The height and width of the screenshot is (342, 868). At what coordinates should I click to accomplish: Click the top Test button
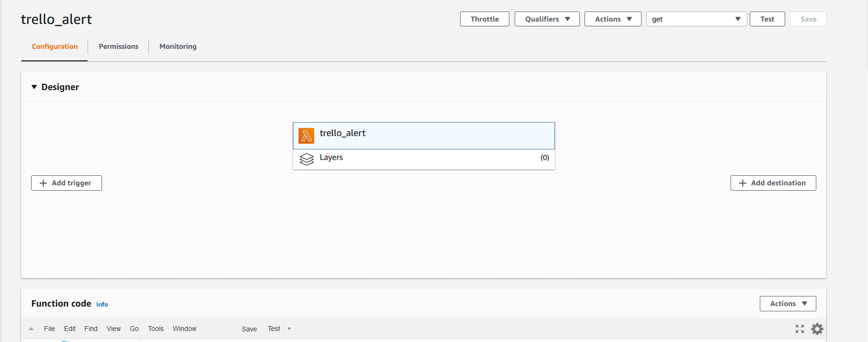pos(767,19)
